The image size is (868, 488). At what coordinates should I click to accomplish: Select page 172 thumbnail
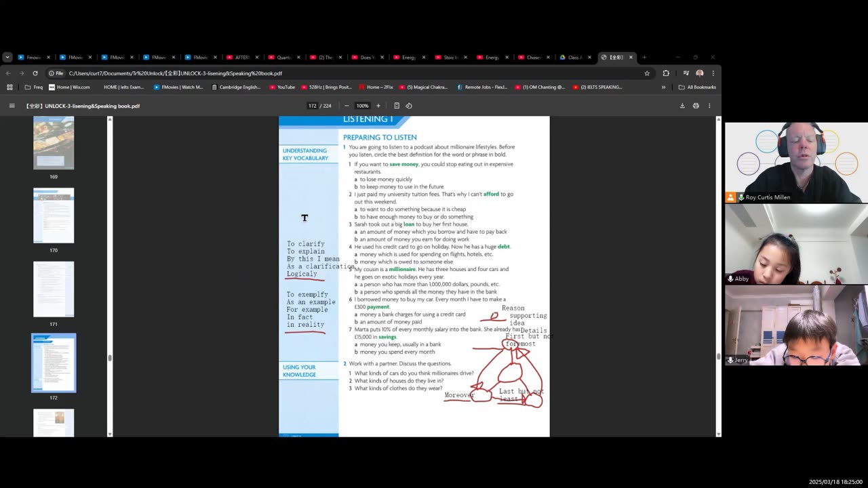54,363
